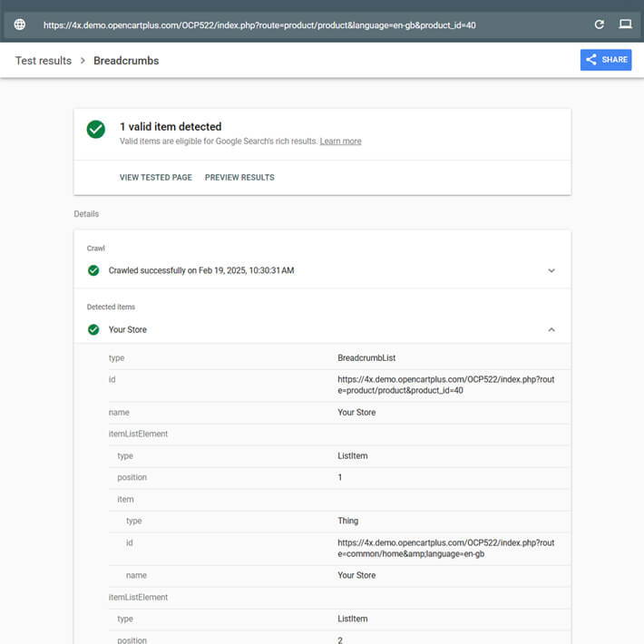Image resolution: width=644 pixels, height=644 pixels.
Task: Click the SHARE button
Action: 606,60
